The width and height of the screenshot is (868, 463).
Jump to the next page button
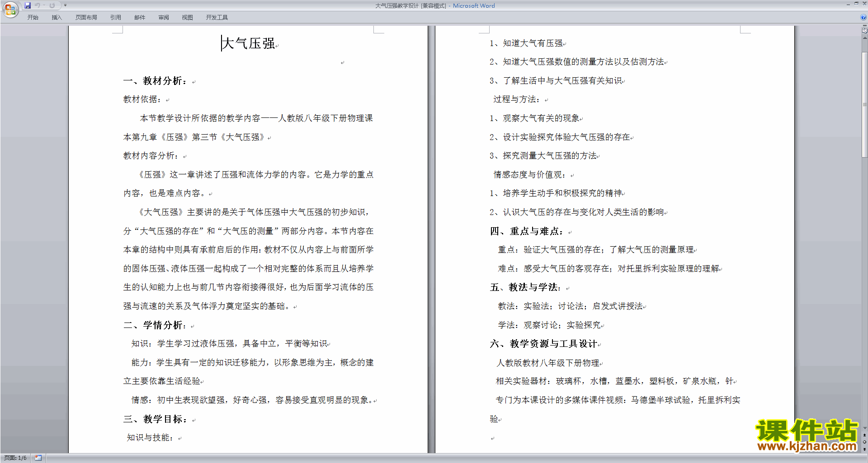pos(864,449)
